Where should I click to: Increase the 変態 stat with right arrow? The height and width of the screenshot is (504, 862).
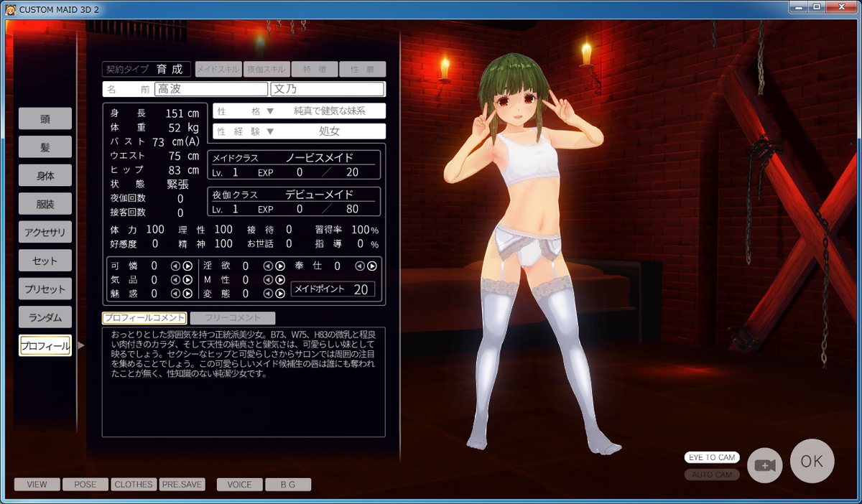(280, 293)
